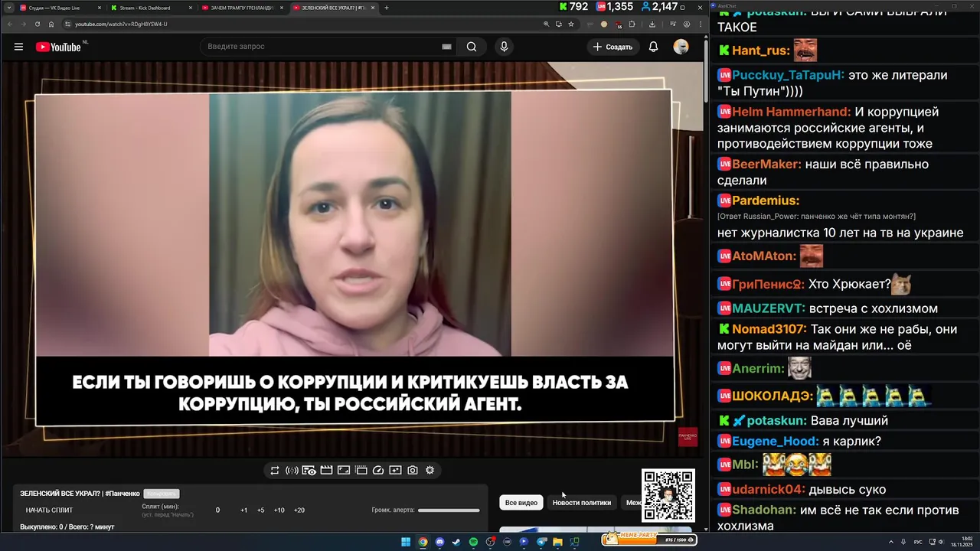Click the QR code image
This screenshot has width=980, height=551.
[x=668, y=495]
